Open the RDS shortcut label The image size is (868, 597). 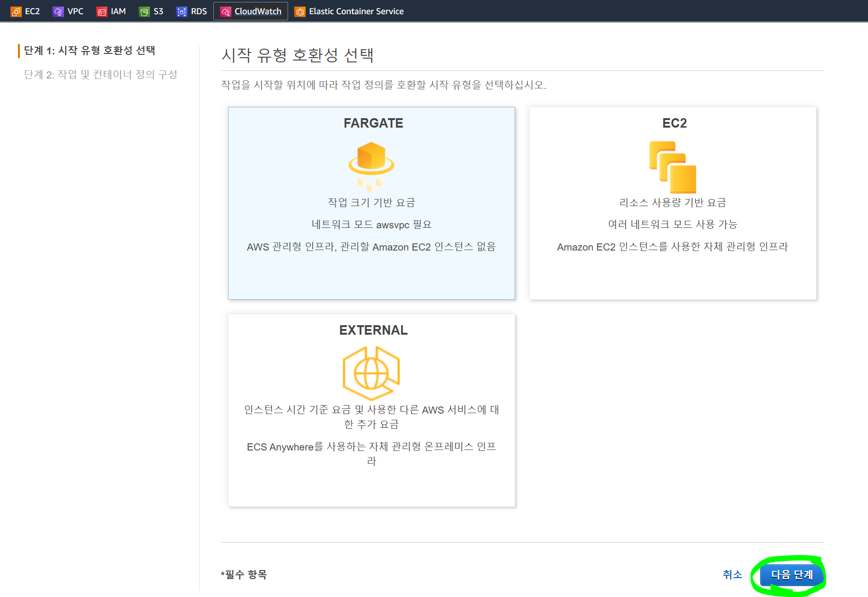point(199,11)
